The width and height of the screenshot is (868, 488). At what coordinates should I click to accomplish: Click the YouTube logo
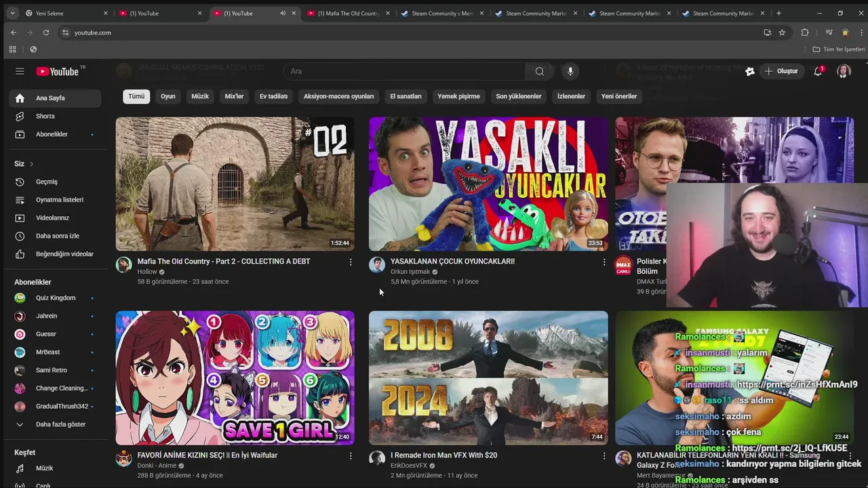pyautogui.click(x=58, y=71)
